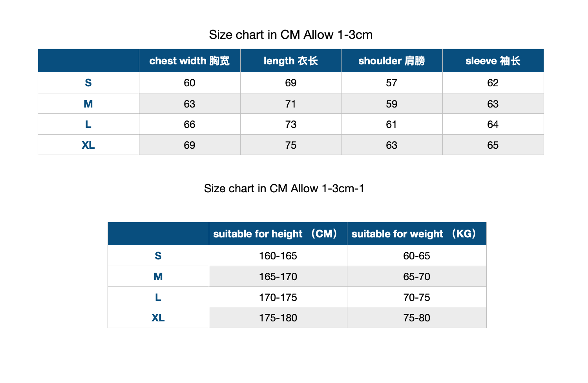This screenshot has width=588, height=383.
Task: Click the 'sleeve 袖长' column header
Action: click(493, 61)
